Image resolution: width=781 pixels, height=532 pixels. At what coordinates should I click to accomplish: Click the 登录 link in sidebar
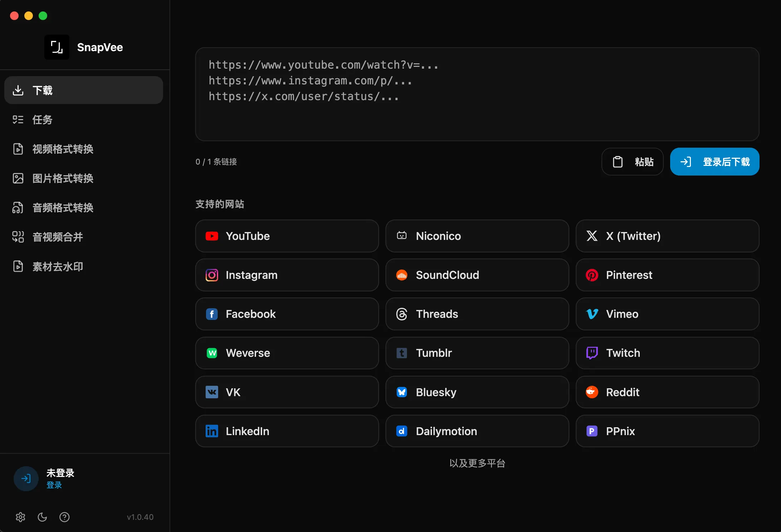coord(54,485)
